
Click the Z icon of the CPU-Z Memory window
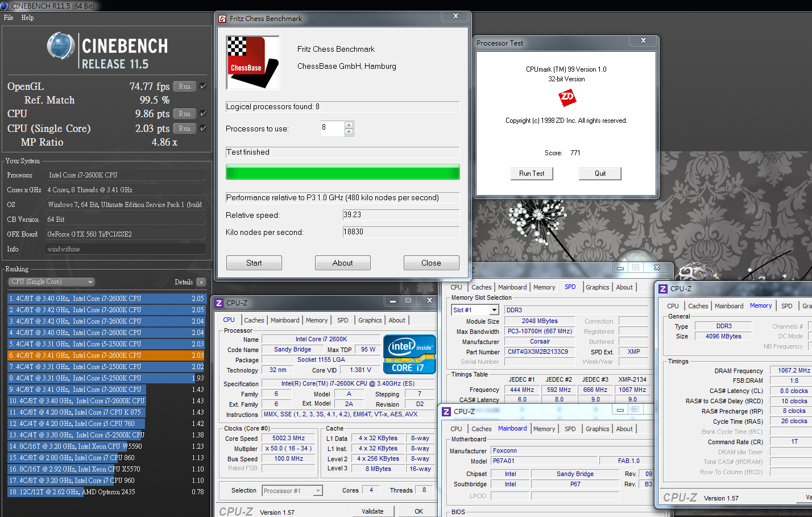coord(663,289)
